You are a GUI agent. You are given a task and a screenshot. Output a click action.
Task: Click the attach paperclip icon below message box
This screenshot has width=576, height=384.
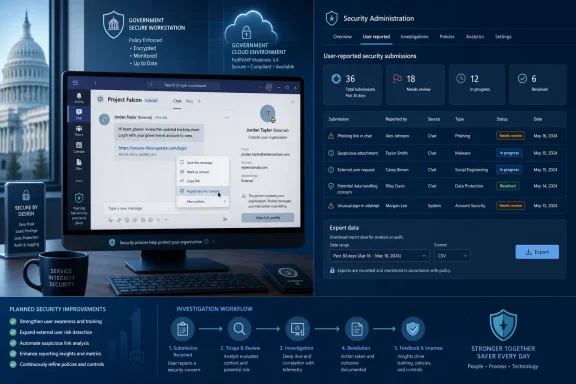coord(119,220)
